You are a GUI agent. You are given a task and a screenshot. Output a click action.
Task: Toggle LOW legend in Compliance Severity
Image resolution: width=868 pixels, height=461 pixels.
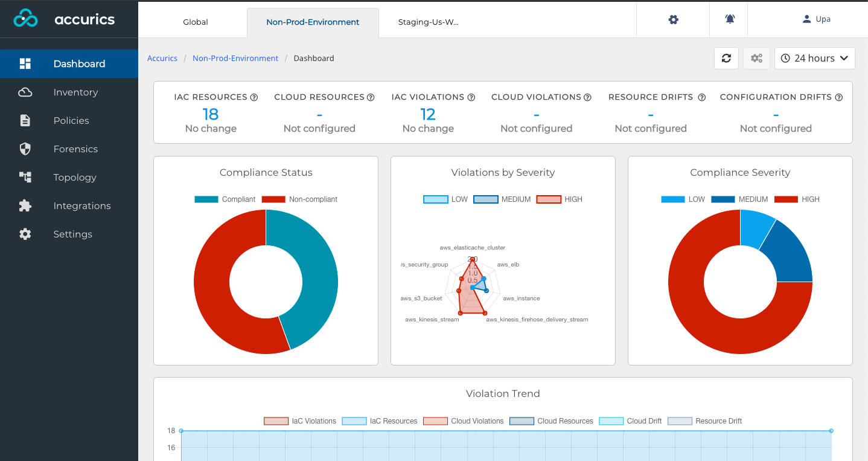click(683, 199)
